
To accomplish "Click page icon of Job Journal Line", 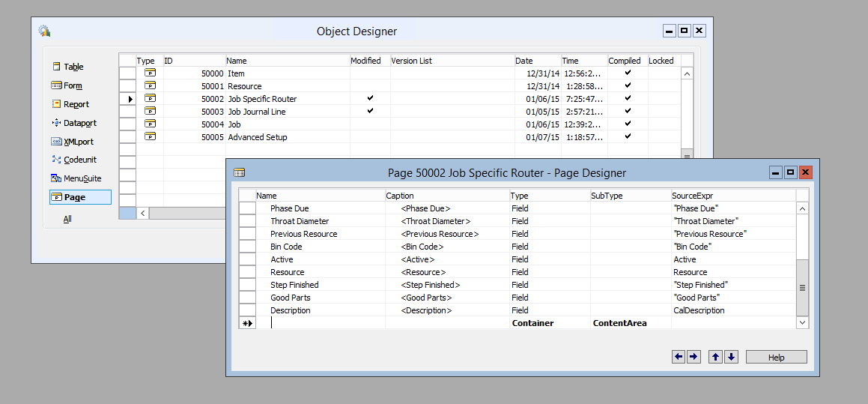I will (150, 112).
